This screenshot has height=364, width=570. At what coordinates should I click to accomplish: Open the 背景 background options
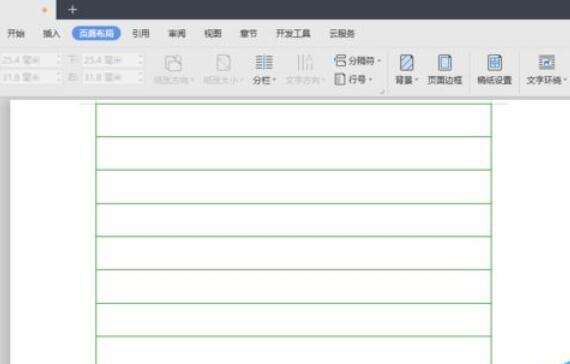click(406, 70)
